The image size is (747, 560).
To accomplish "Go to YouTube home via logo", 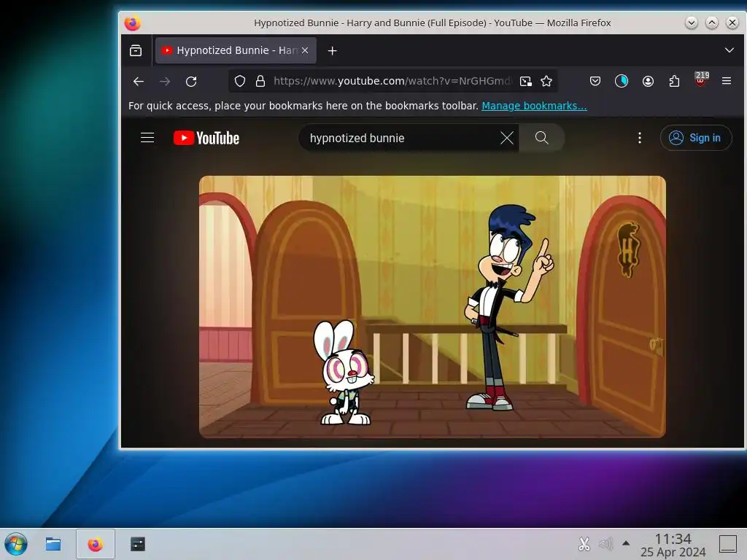I will (206, 138).
